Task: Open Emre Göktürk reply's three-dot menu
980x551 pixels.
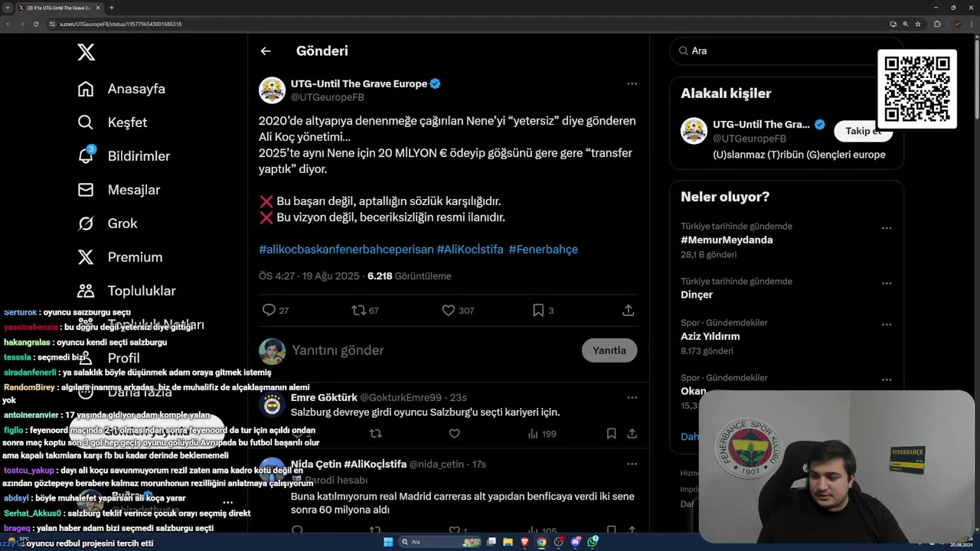Action: (632, 397)
